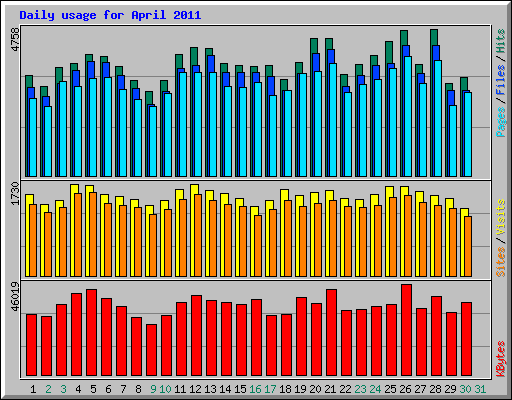Click the orange sites bar for day 30
This screenshot has height=400, width=512.
[468, 246]
